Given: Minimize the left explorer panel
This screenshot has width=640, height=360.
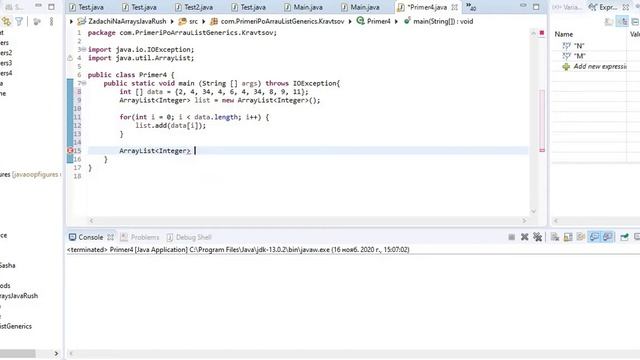Looking at the screenshot, I should pos(38,6).
